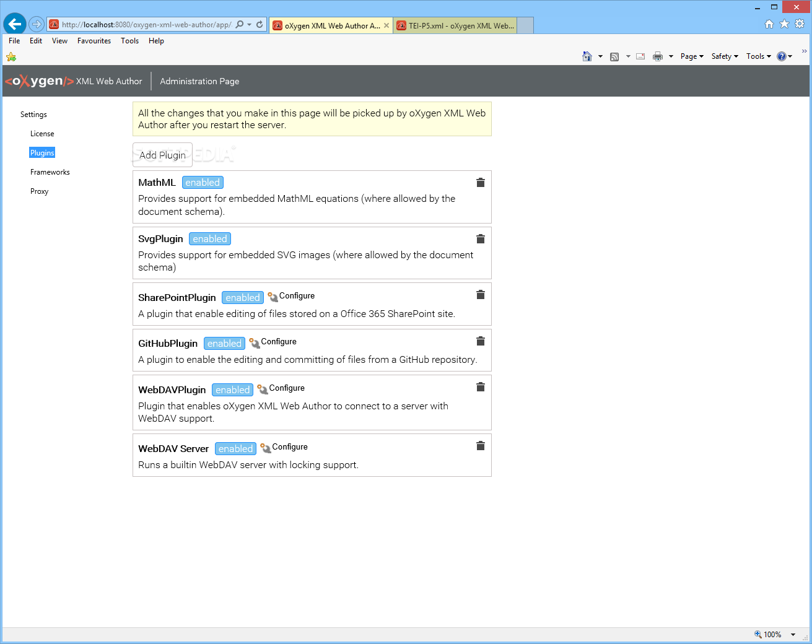Click the address bar search magnifier icon

point(240,25)
